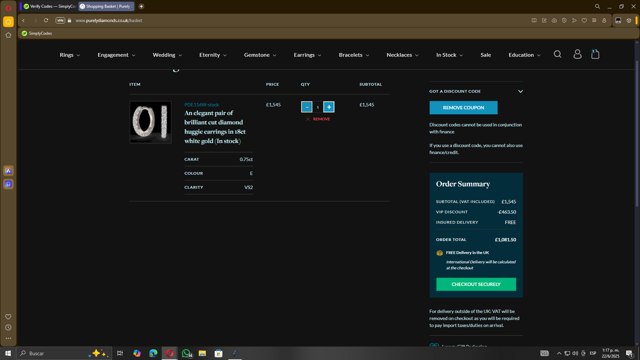Expand the Engagement menu
This screenshot has height=360, width=640.
point(116,55)
